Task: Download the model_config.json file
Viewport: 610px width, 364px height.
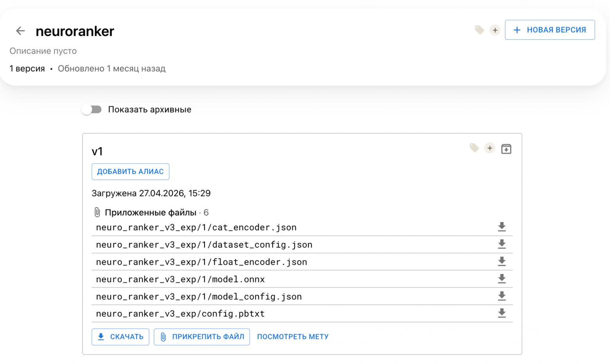Action: pos(502,296)
